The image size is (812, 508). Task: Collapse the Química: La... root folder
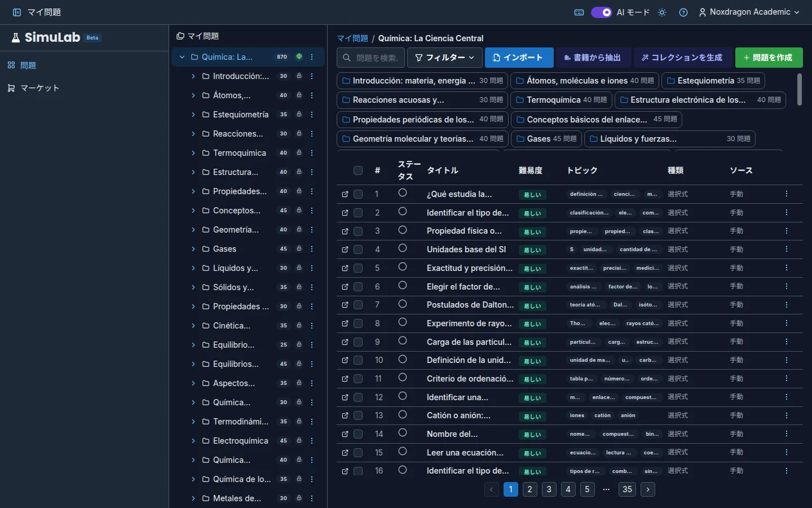pos(182,57)
